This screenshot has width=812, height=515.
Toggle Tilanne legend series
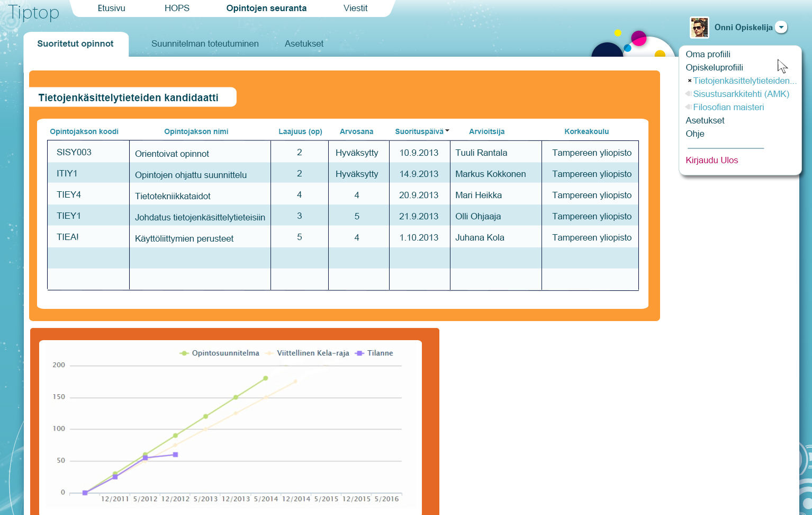coord(374,353)
